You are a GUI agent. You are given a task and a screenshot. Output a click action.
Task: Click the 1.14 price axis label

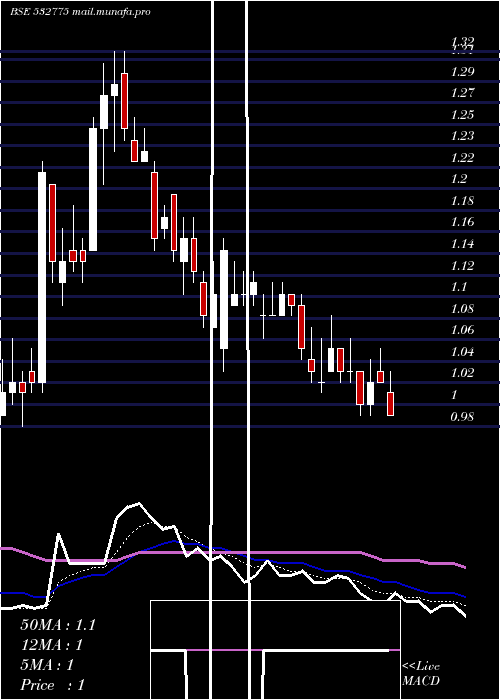point(462,244)
